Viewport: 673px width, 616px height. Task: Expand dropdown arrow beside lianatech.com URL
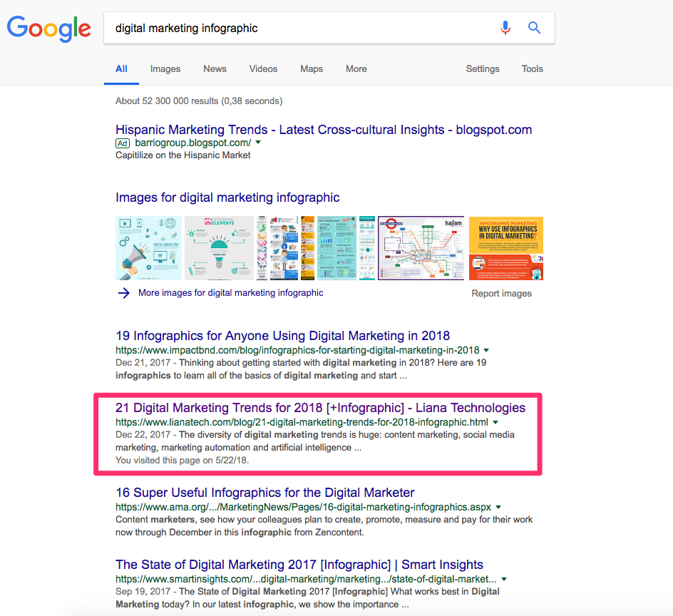495,422
